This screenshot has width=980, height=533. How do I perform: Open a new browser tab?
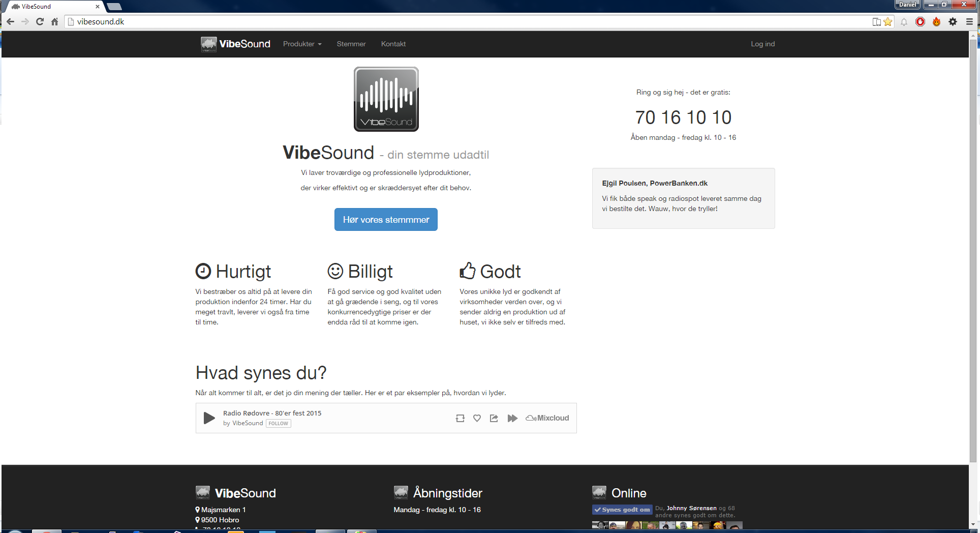(x=114, y=7)
